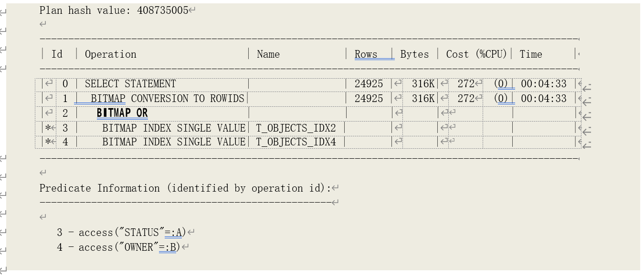644x276 pixels.
Task: Click the Predicate Information heading line
Action: [x=185, y=188]
